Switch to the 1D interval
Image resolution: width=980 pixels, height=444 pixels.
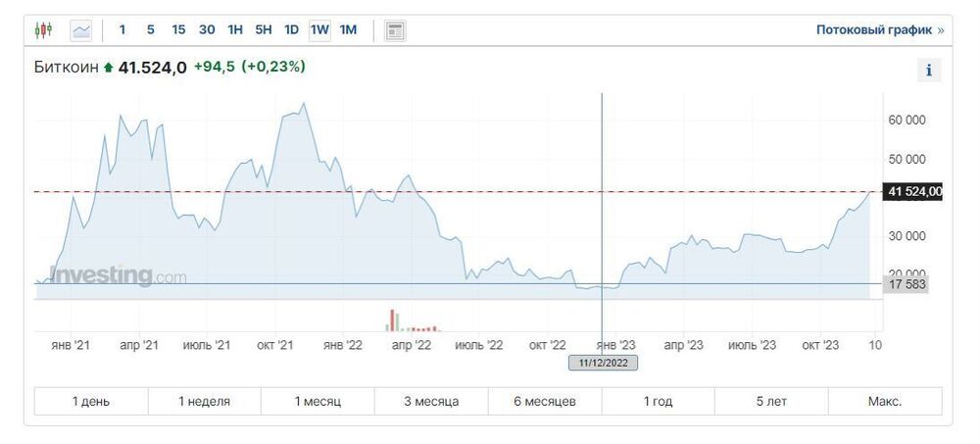(291, 29)
